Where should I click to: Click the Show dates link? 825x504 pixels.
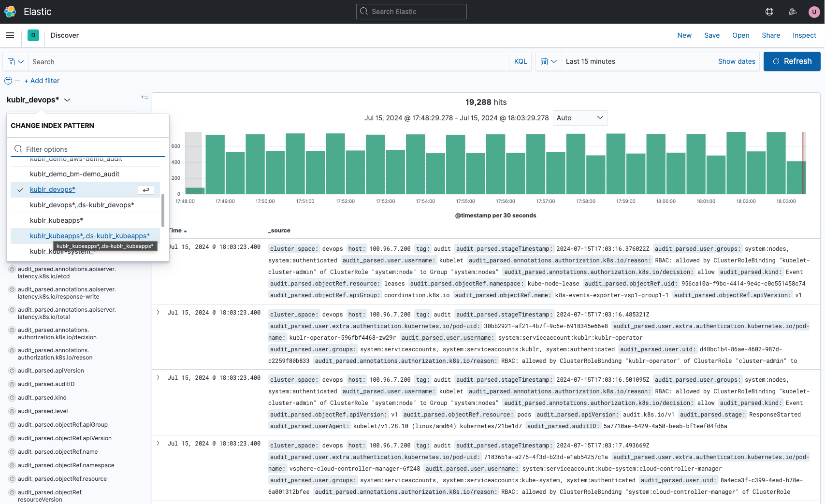(x=737, y=61)
